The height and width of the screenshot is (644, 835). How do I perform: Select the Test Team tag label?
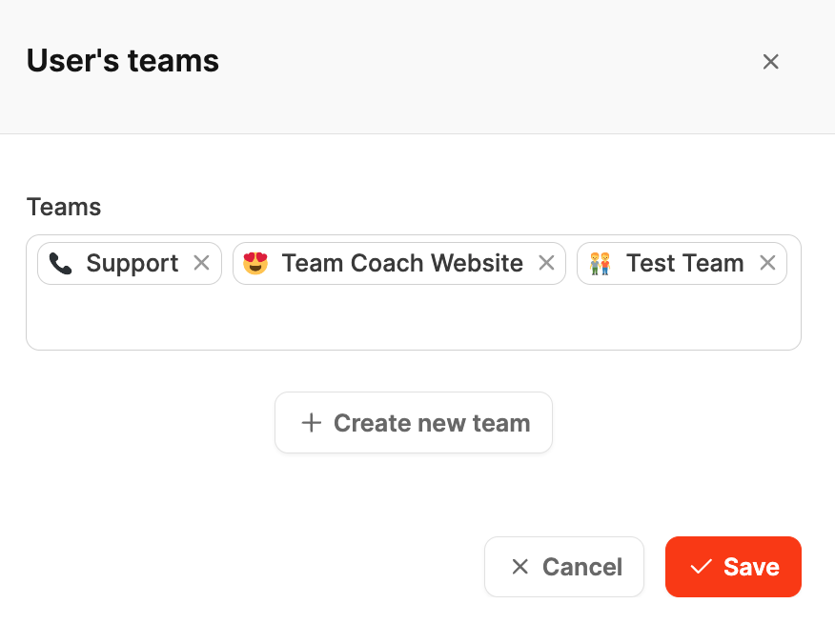point(684,263)
